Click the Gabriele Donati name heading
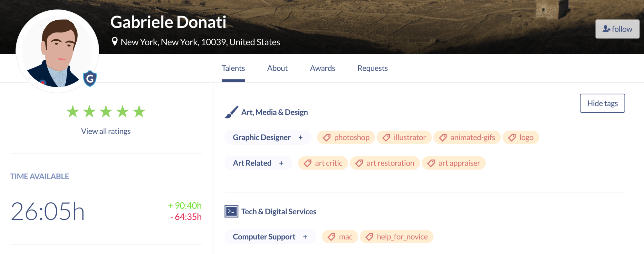Screen dimensions: 644x254 click(168, 22)
